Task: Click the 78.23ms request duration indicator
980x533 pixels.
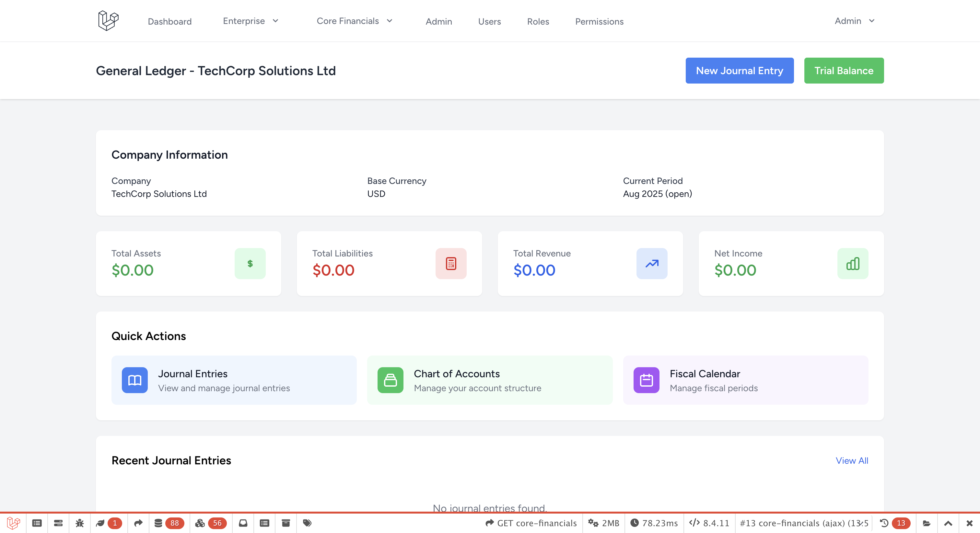Action: tap(654, 523)
